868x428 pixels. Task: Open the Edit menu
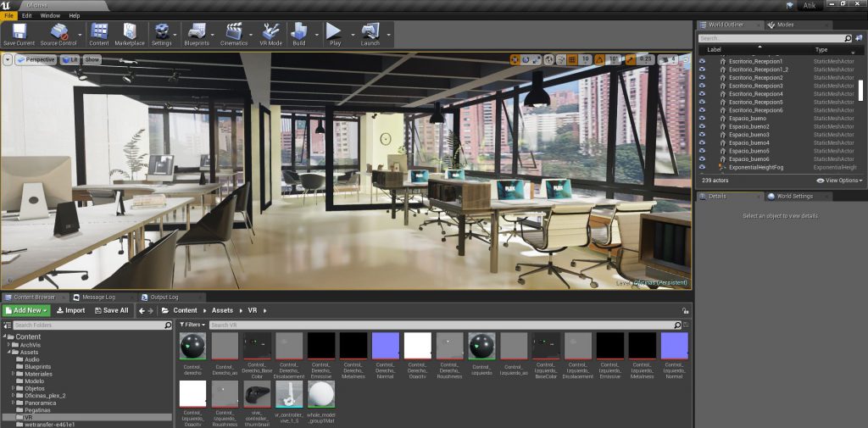pyautogui.click(x=26, y=15)
